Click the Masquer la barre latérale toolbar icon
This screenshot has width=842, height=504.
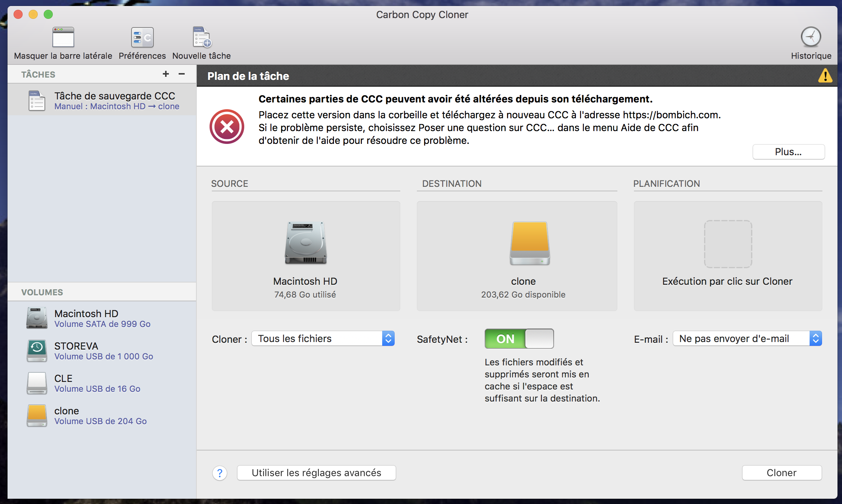[x=63, y=37]
